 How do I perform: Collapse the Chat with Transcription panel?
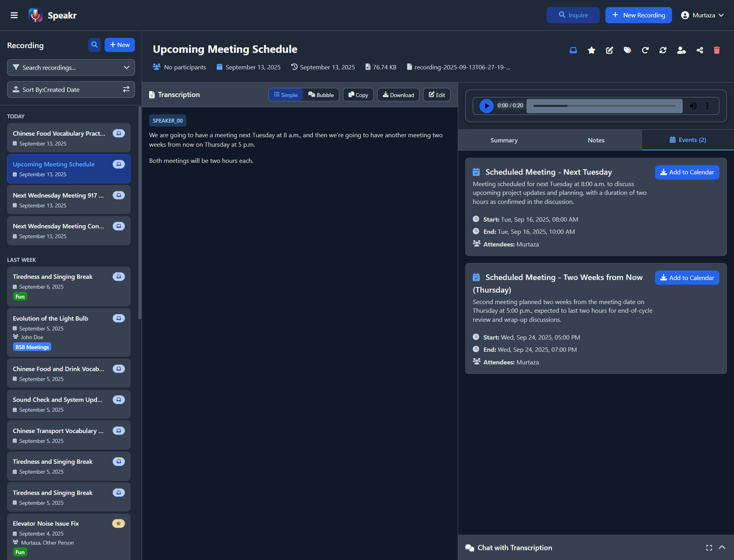(x=722, y=547)
